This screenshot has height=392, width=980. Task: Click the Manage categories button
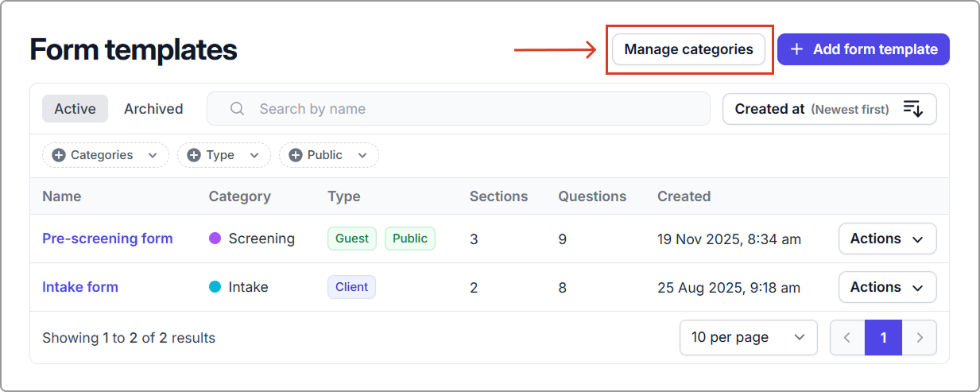pyautogui.click(x=688, y=49)
